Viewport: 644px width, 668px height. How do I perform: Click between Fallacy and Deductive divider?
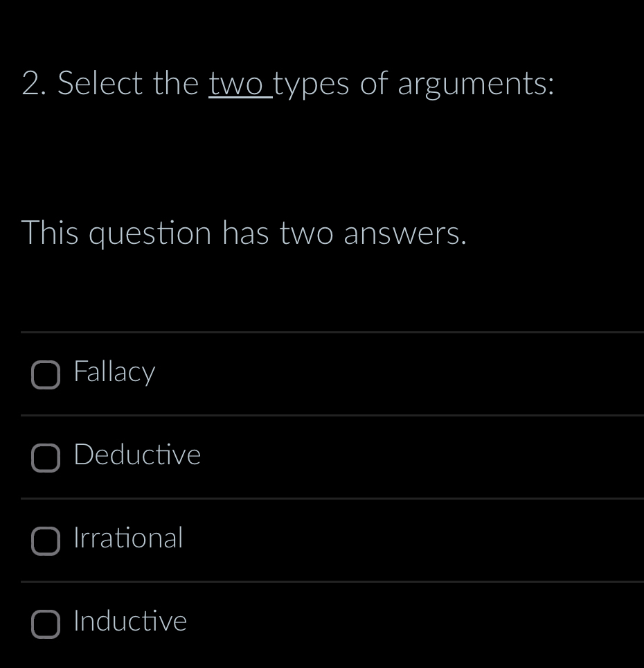[322, 416]
